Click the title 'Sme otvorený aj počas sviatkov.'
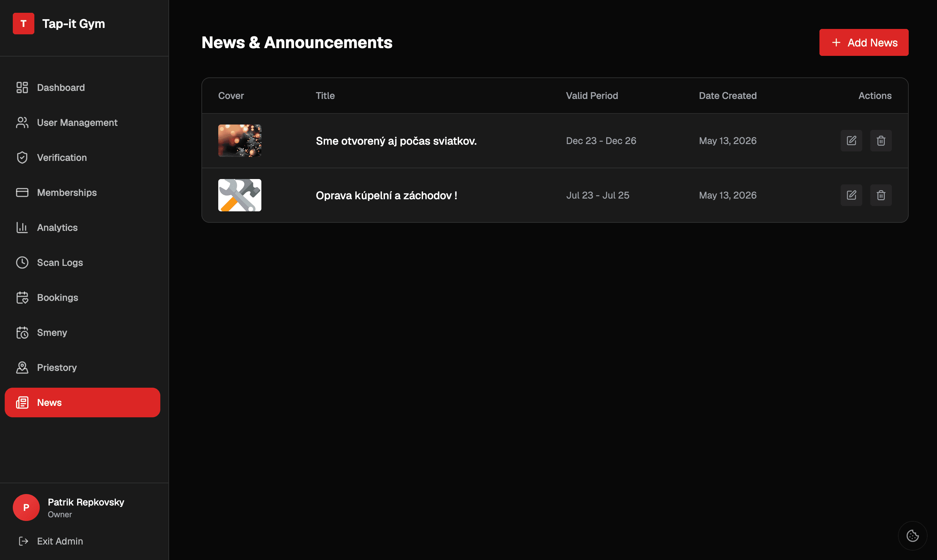This screenshot has height=560, width=937. point(396,141)
